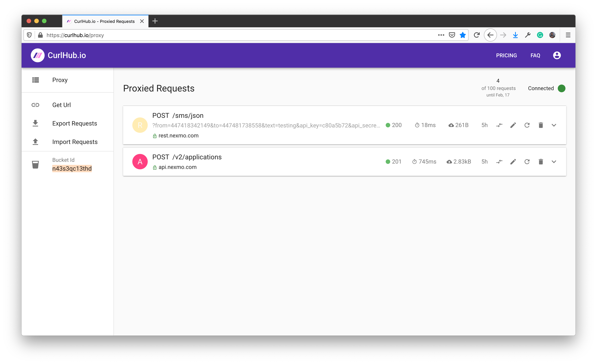Screen dimensions: 597x364
Task: Select Get Url in the sidebar
Action: click(x=67, y=105)
